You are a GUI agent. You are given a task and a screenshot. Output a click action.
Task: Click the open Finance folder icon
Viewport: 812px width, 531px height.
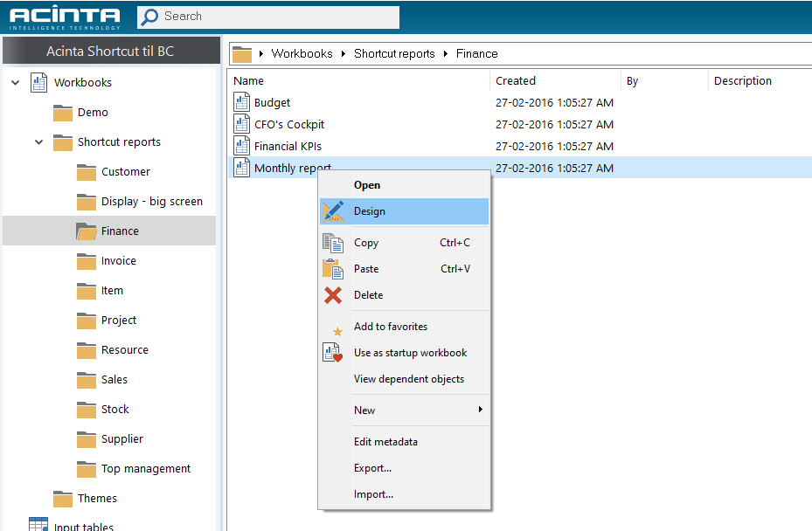coord(87,231)
